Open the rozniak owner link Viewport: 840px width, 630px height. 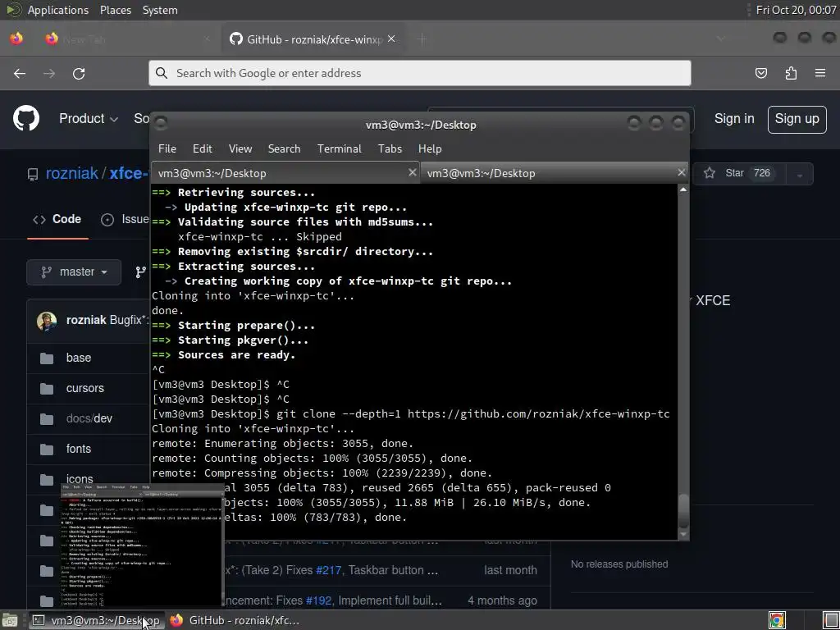point(72,173)
